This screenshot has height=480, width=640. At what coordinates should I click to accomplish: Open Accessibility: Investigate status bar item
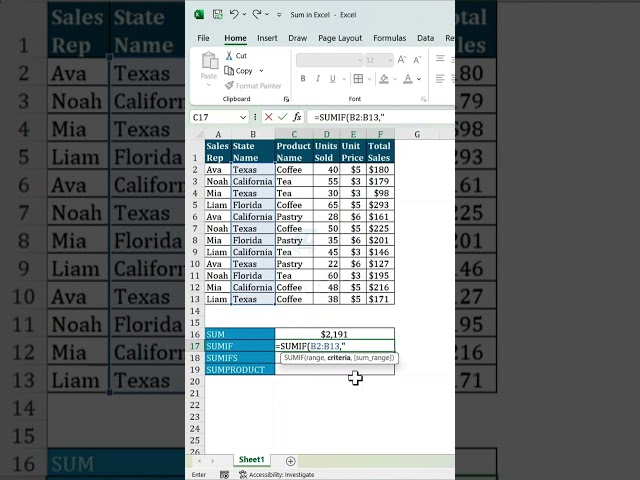point(277,475)
